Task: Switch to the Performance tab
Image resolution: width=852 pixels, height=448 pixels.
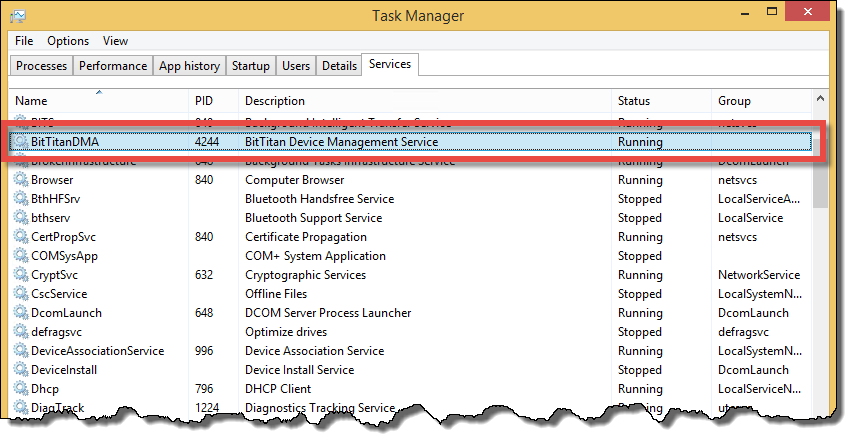Action: point(113,66)
